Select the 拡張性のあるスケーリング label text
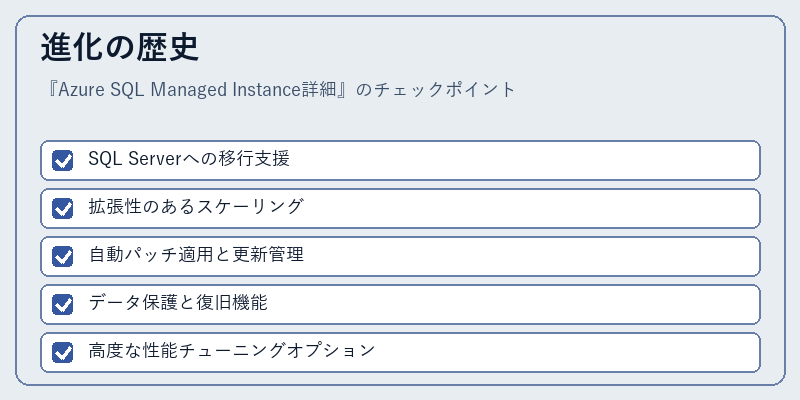This screenshot has height=400, width=800. 196,207
